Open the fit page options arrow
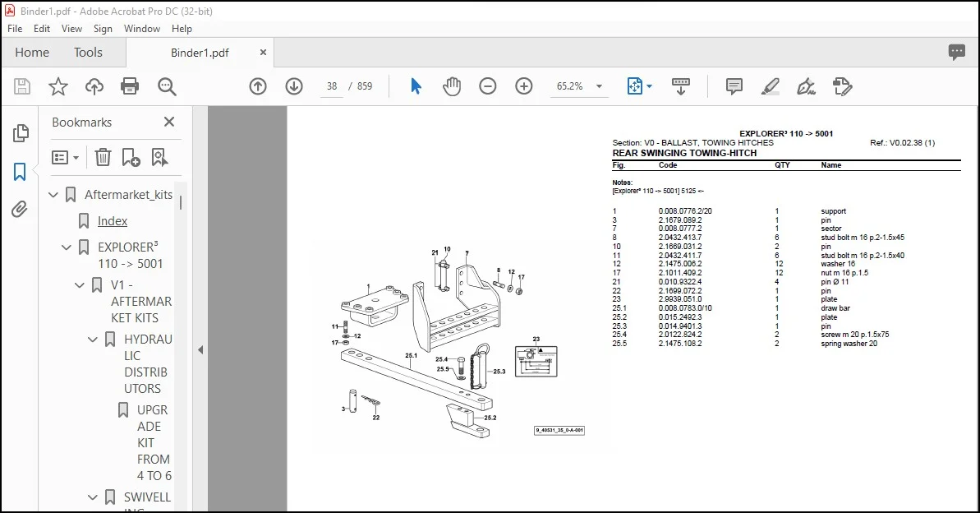Screen dimensions: 980x513 point(650,86)
